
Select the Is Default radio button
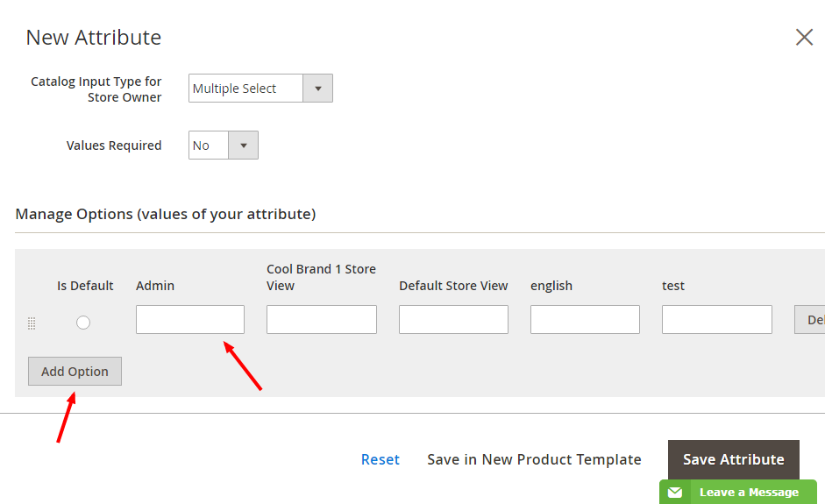[x=83, y=323]
